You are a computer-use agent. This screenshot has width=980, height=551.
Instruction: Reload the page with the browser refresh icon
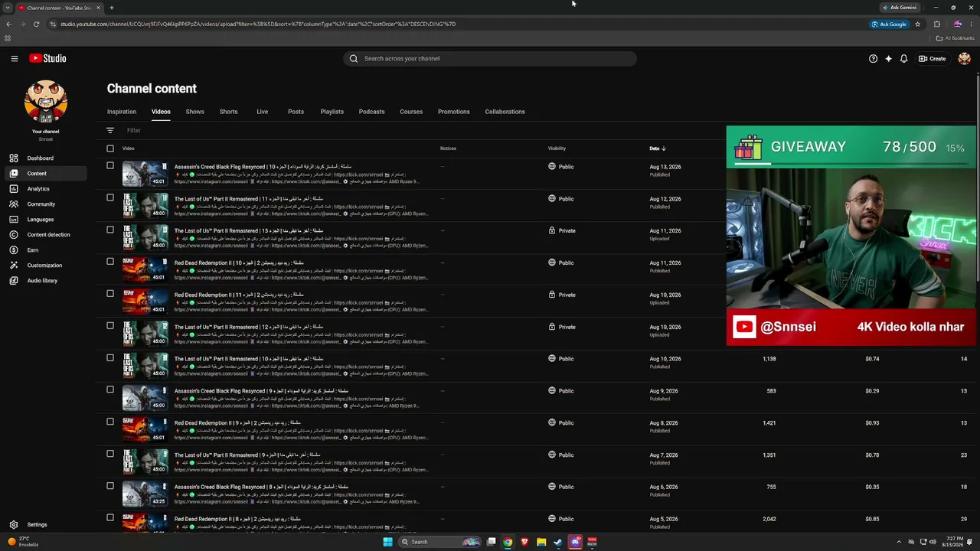[x=36, y=24]
